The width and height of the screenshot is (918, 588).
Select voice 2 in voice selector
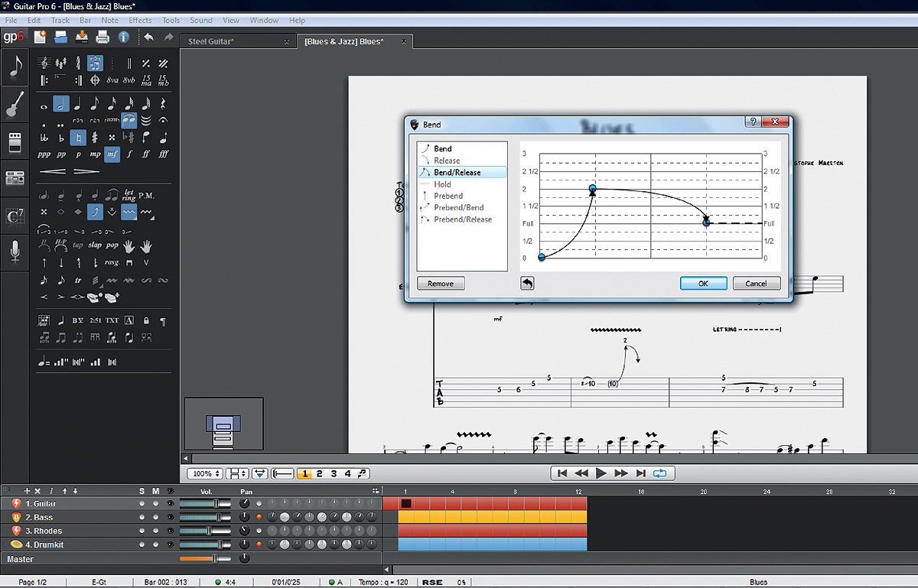tap(319, 474)
